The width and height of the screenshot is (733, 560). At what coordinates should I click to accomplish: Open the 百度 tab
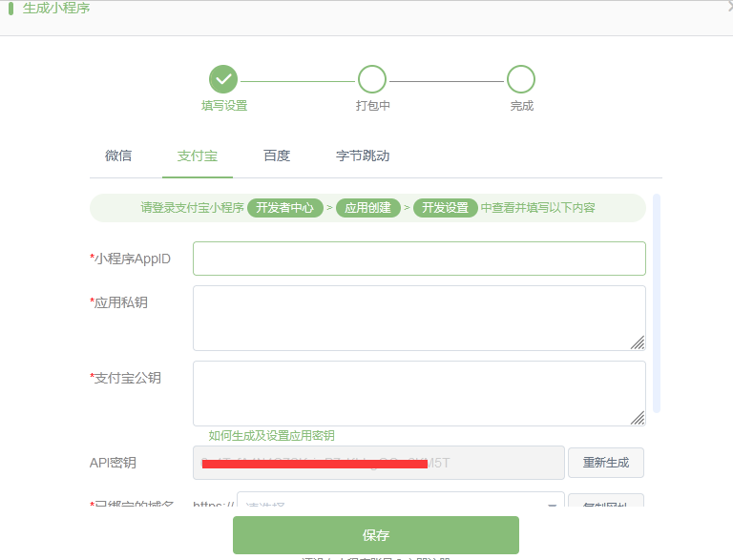pos(277,156)
